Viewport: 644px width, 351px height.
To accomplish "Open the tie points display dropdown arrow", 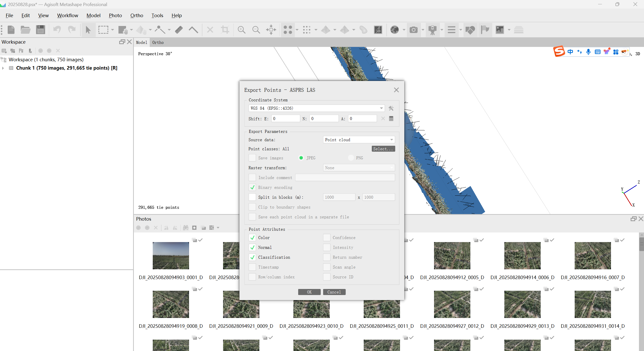I will tap(297, 30).
